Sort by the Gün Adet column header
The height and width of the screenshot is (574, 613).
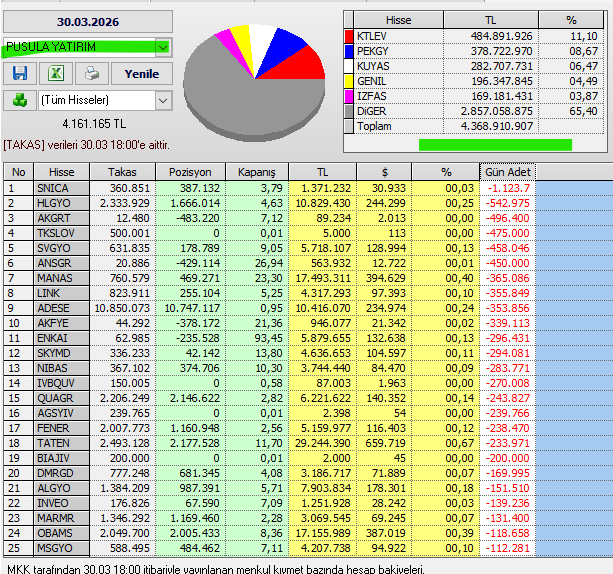(507, 172)
